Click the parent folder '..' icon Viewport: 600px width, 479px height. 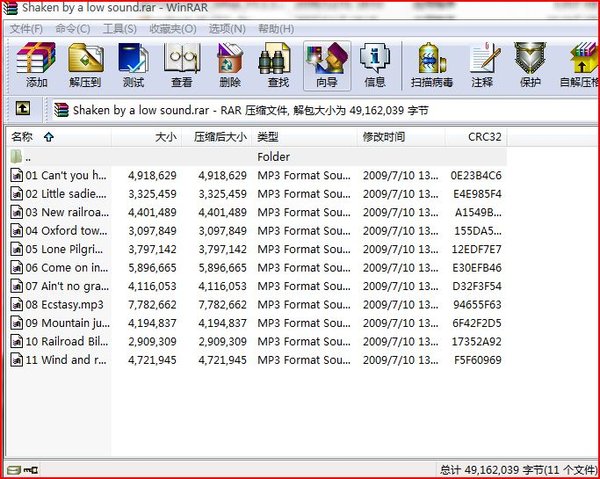tap(16, 156)
